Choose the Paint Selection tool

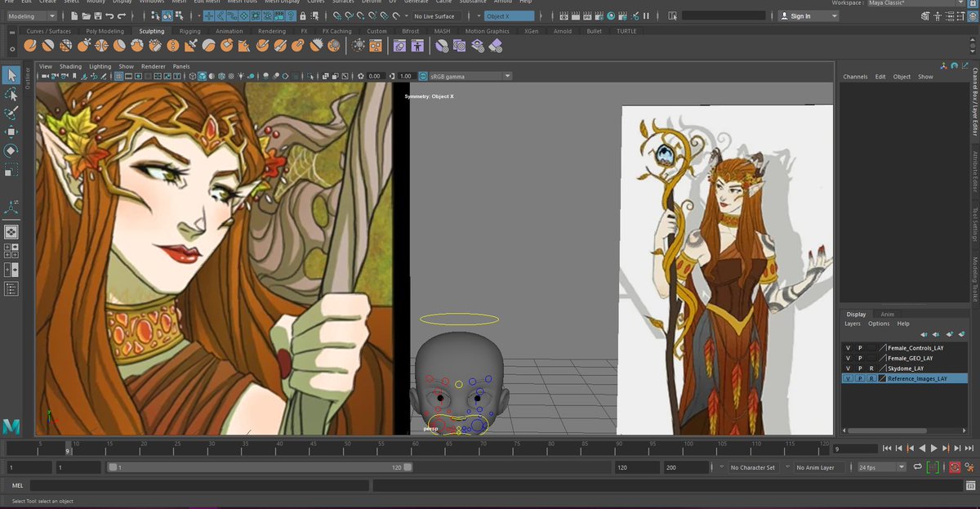(11, 114)
